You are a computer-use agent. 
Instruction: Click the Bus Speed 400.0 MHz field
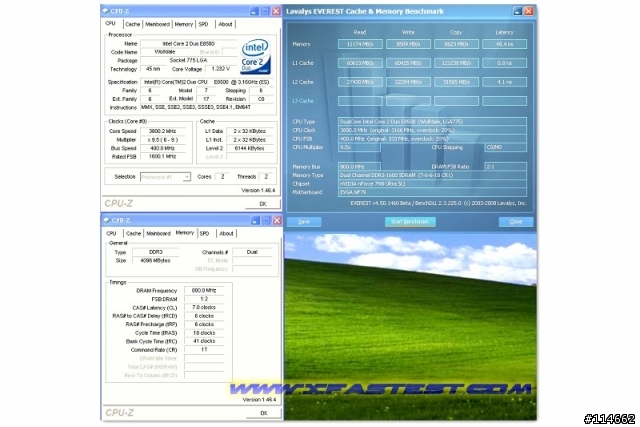162,148
